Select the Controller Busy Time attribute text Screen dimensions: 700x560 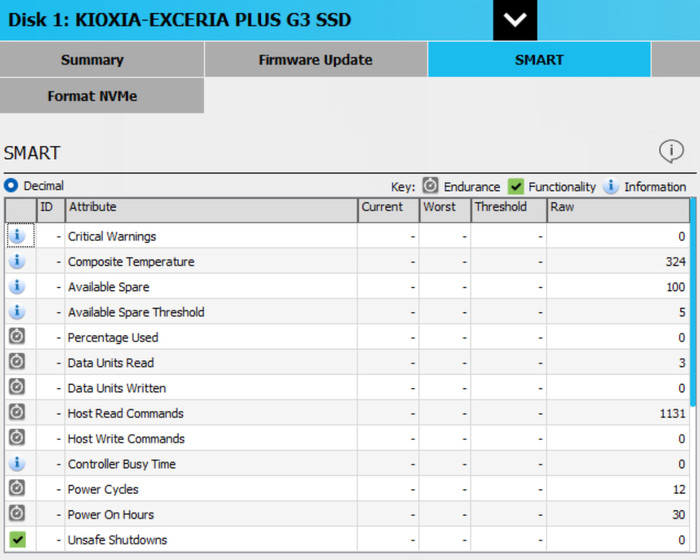(122, 464)
